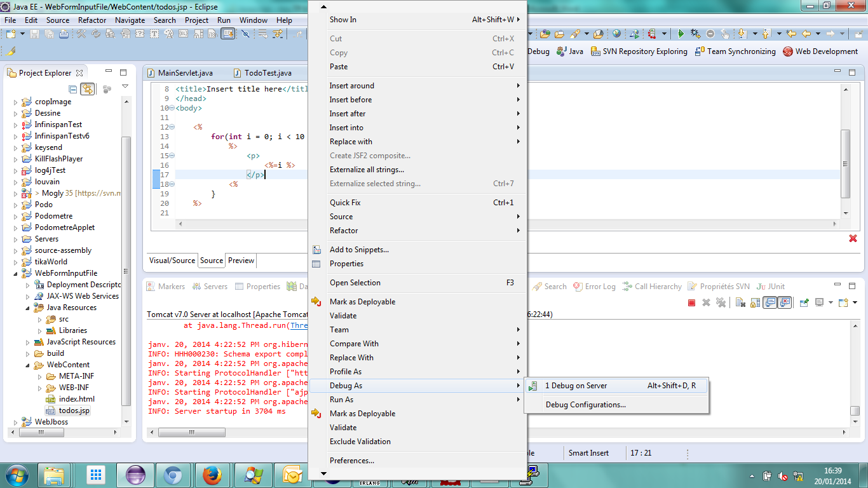
Task: Toggle Link with Editor in Project Explorer
Action: [x=87, y=89]
